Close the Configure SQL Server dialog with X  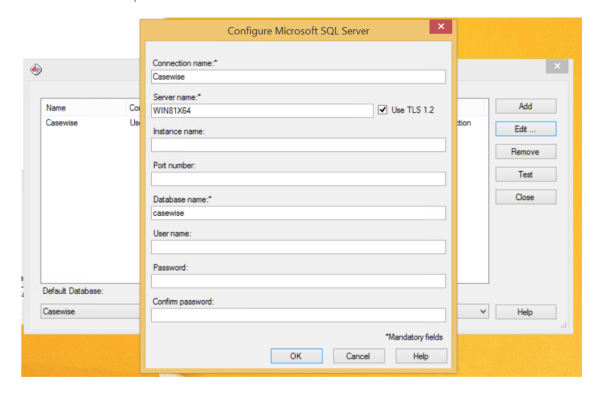point(440,26)
